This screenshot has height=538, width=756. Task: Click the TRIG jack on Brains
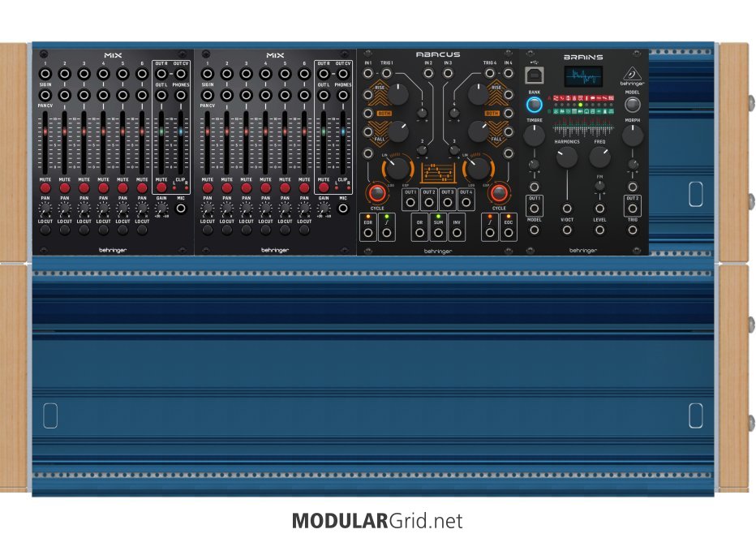click(x=632, y=230)
